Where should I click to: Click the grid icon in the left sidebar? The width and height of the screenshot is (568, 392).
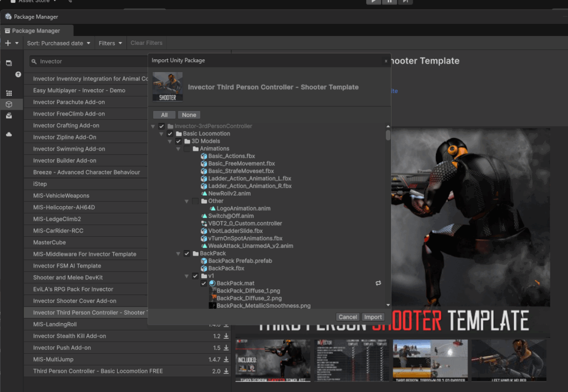[x=9, y=93]
